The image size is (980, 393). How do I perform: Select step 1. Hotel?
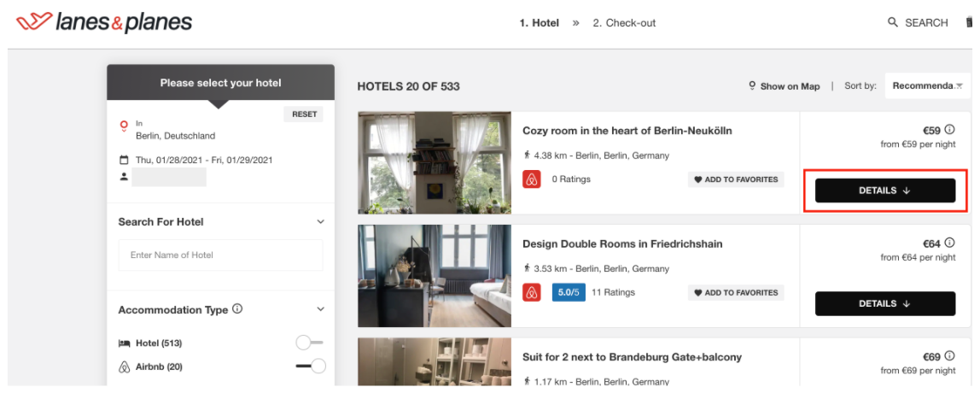tap(540, 23)
